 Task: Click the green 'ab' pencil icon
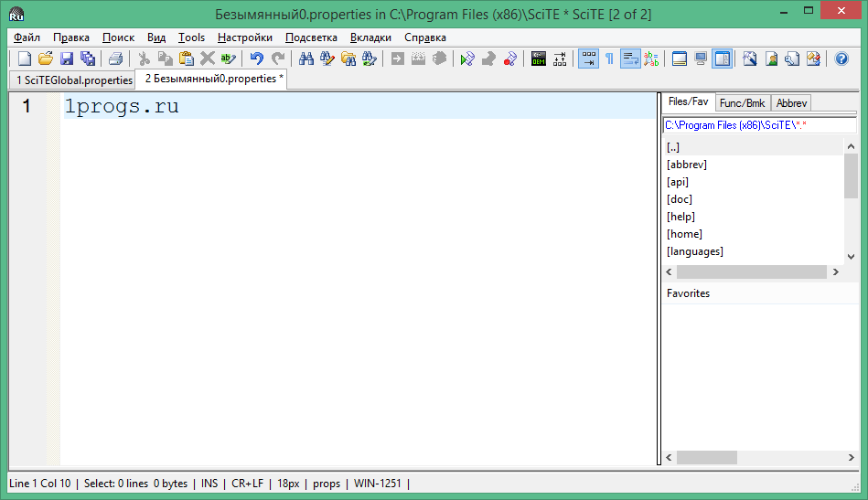[x=228, y=59]
